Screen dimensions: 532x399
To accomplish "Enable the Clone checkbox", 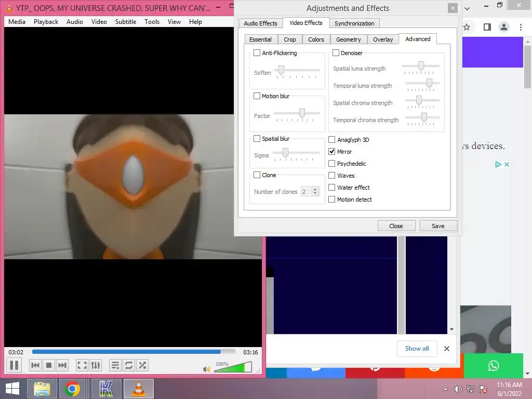I will [257, 175].
